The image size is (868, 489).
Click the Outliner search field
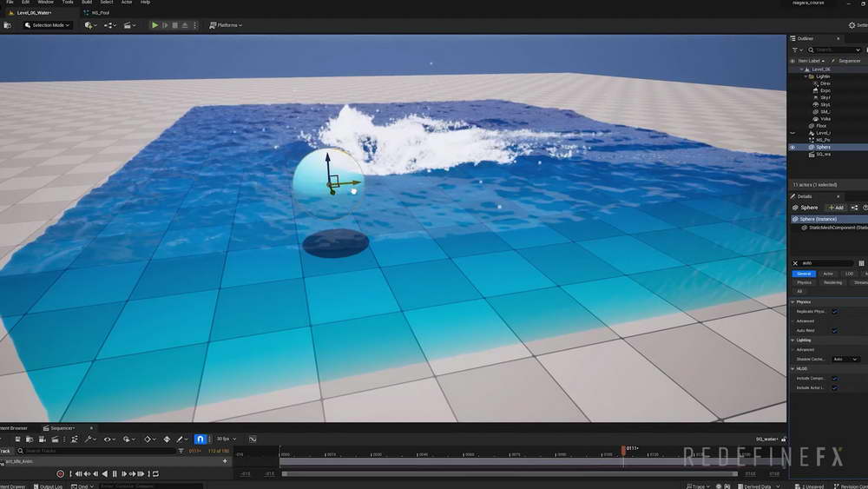pyautogui.click(x=835, y=50)
